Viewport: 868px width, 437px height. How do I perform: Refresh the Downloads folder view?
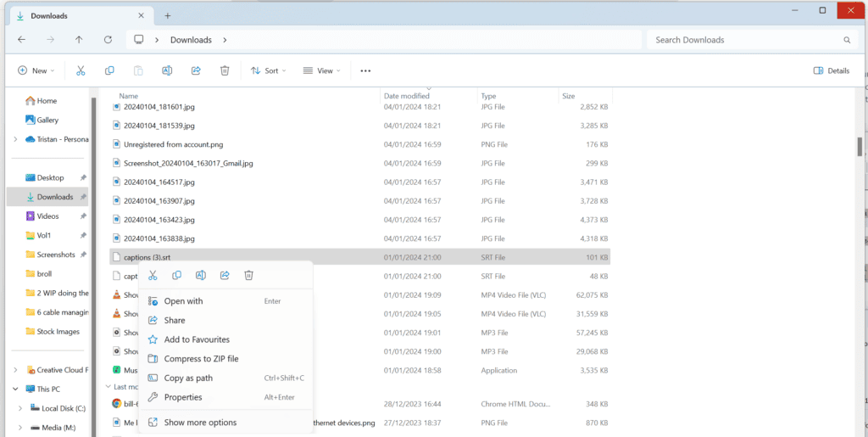point(108,40)
